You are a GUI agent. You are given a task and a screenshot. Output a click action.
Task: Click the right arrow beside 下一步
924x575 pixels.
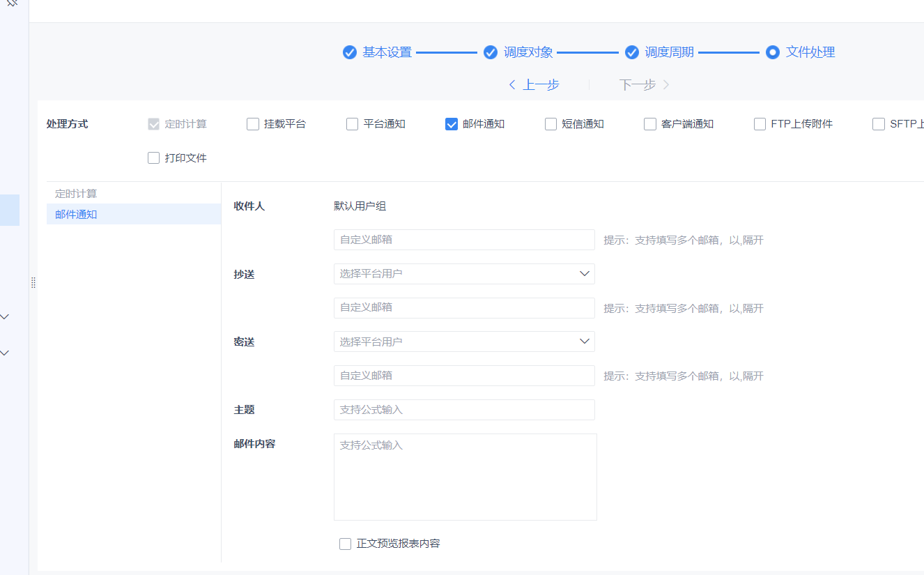click(666, 85)
